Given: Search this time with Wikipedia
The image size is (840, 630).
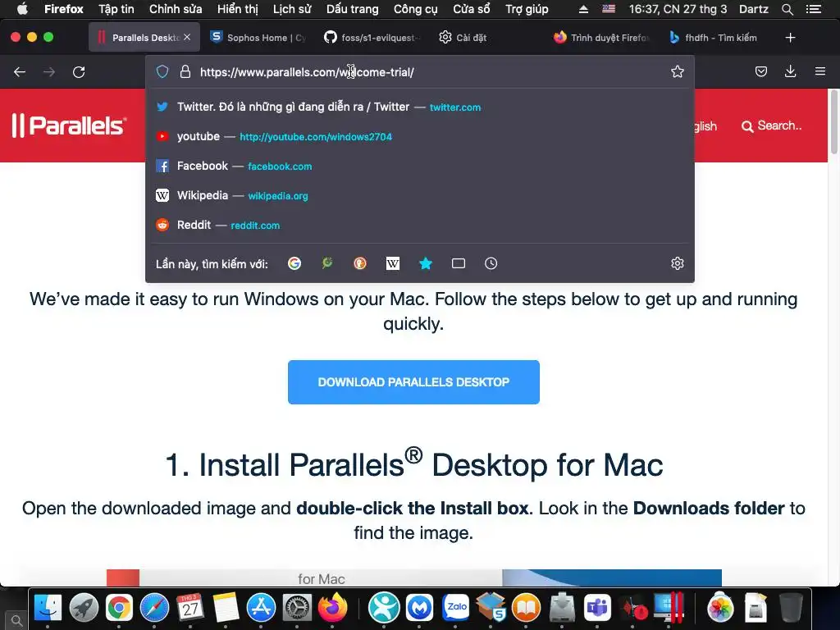Looking at the screenshot, I should pos(393,263).
